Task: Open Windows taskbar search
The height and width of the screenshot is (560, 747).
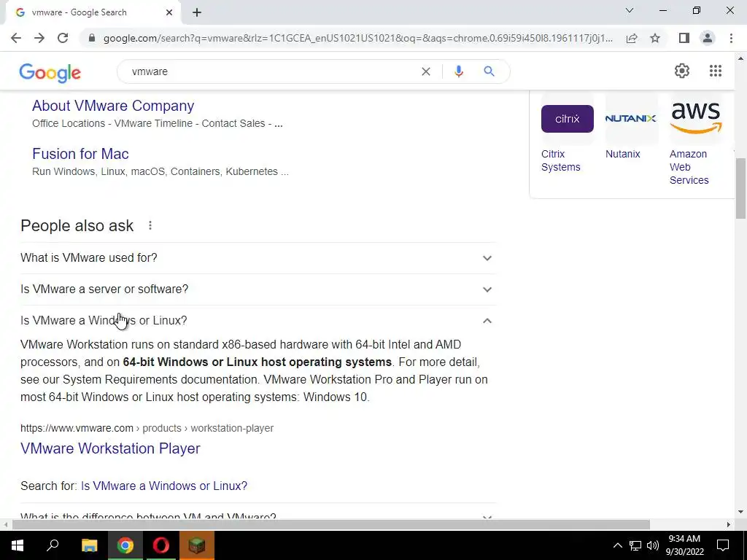Action: click(x=53, y=545)
